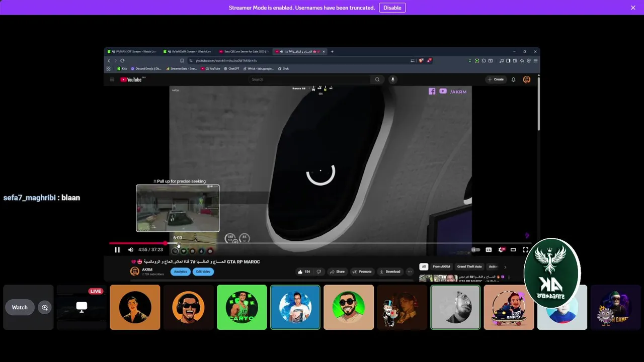Select the Police Omega avatar tile
The width and height of the screenshot is (644, 362).
[x=509, y=307]
